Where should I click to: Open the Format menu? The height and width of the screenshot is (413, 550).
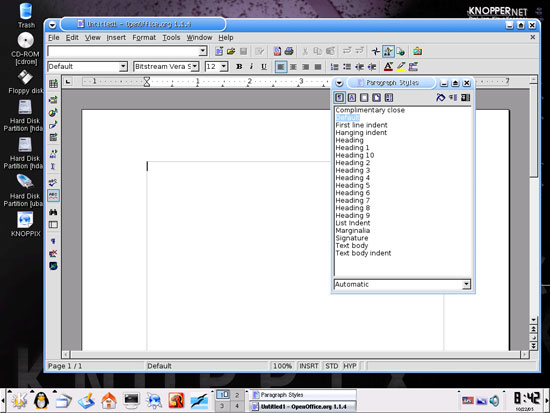click(x=144, y=38)
